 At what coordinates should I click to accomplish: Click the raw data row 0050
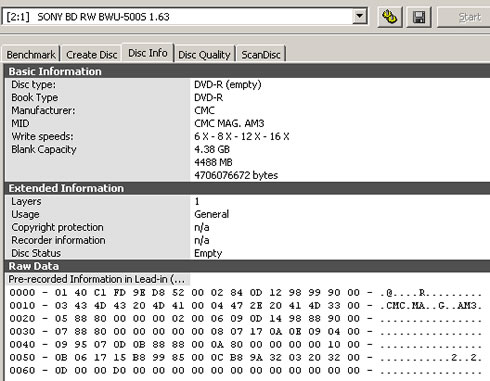tap(245, 358)
